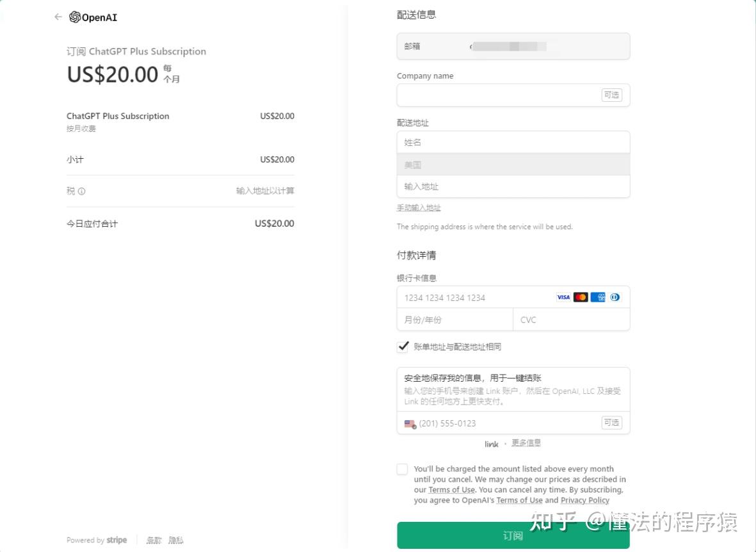Uncheck 账单地址与配送地址相同

(x=403, y=346)
